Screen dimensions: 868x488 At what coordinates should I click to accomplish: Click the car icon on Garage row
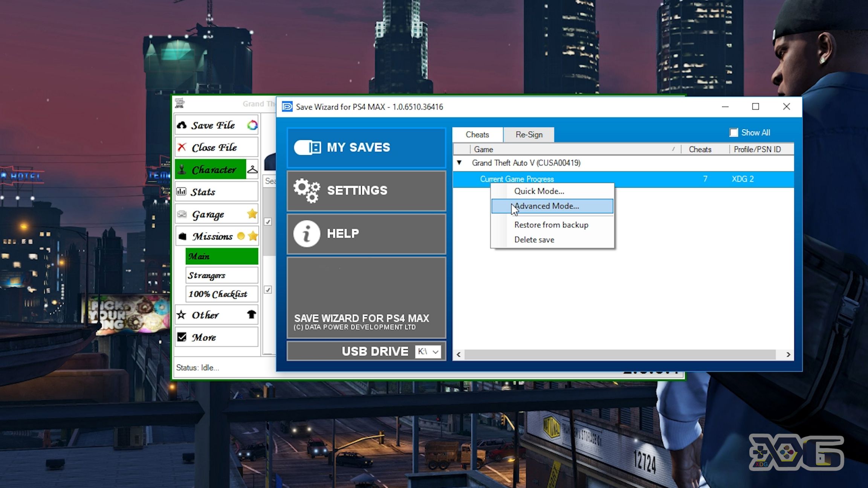(x=182, y=214)
